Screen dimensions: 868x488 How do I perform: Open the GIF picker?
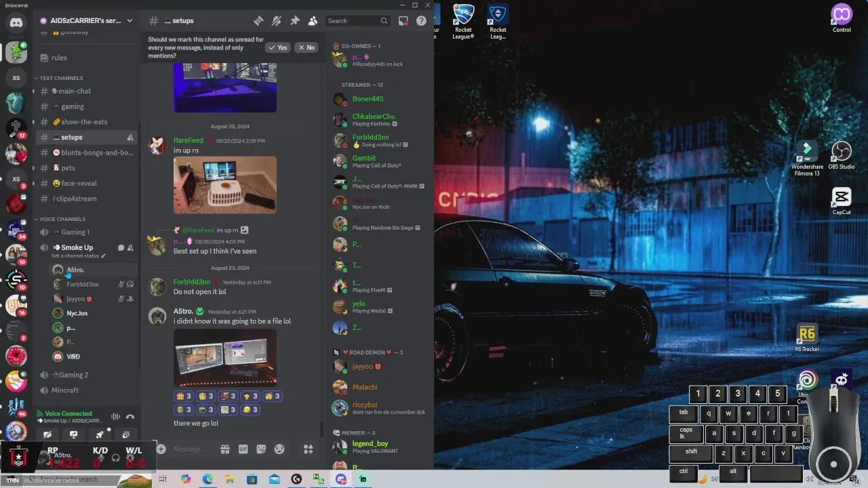243,449
